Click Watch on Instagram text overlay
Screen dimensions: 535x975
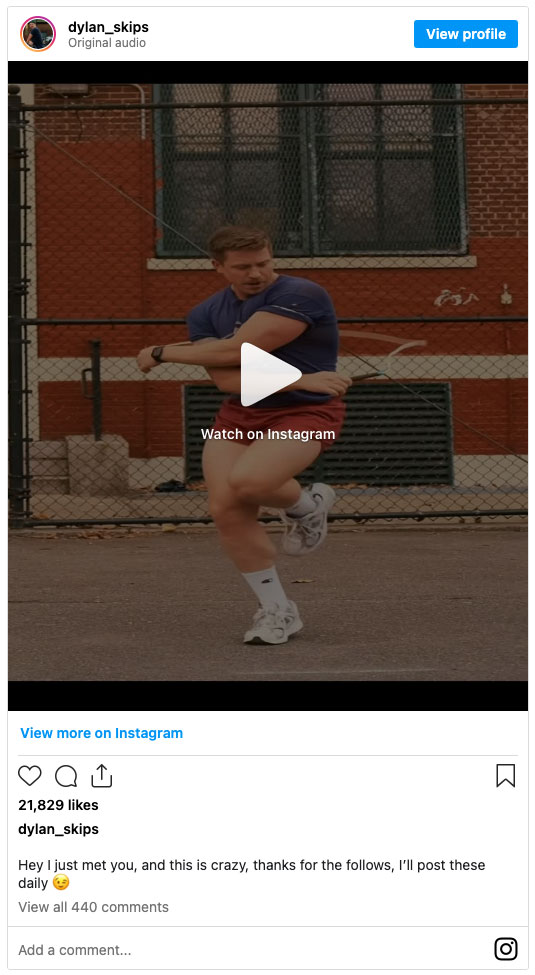[x=268, y=434]
